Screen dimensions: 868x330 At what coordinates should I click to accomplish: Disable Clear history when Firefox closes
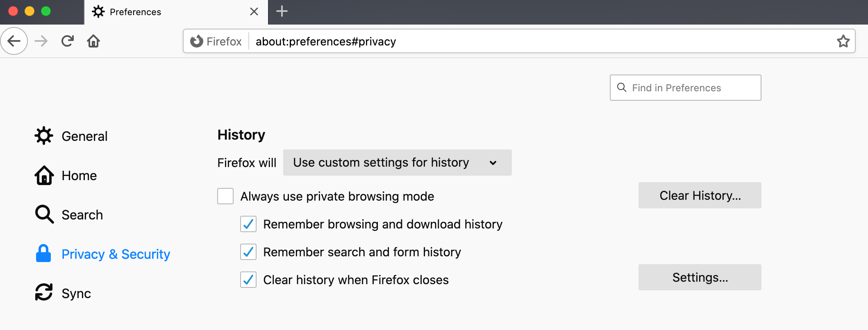(248, 280)
